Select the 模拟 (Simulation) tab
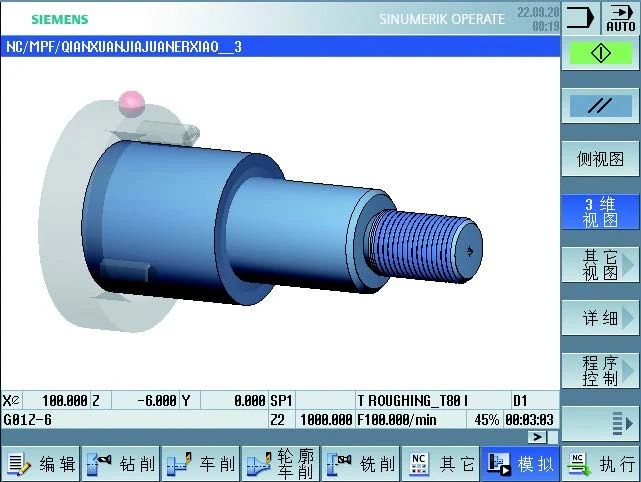 pos(520,464)
